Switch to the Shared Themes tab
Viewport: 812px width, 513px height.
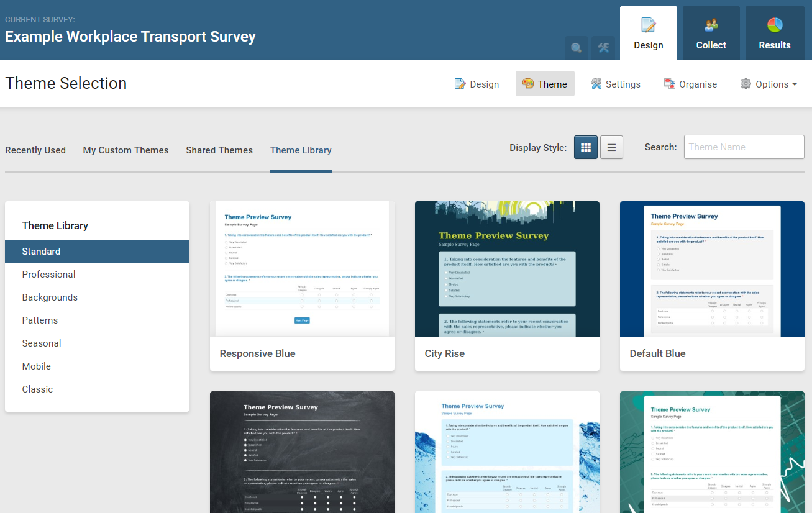(x=219, y=150)
